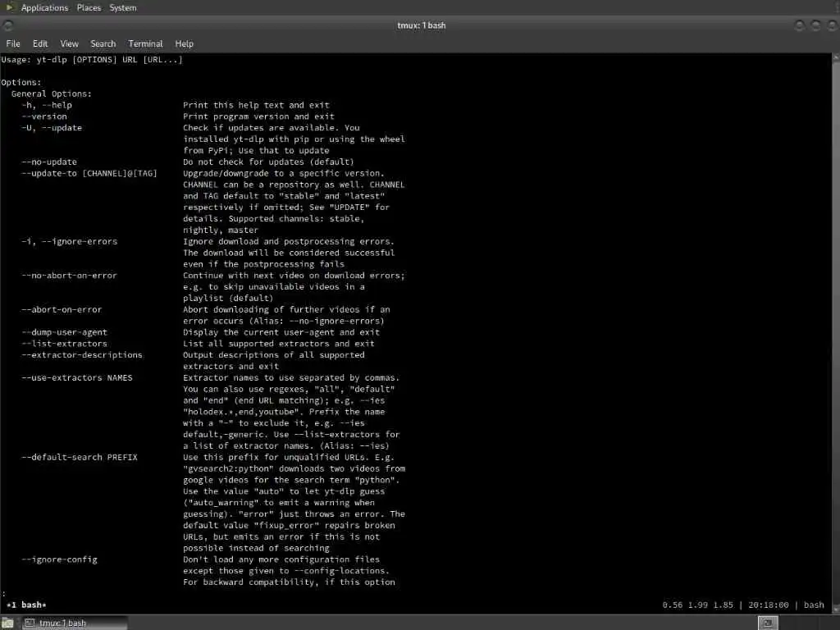Click the '-i, --ignore-errors' option text

(x=69, y=242)
